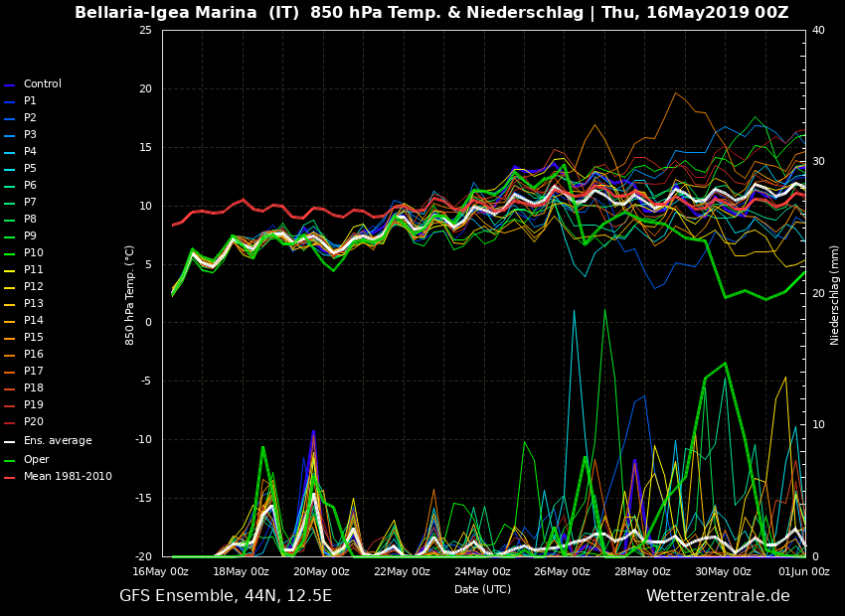Image resolution: width=845 pixels, height=616 pixels.
Task: Click the Ens. average legend label
Action: point(58,441)
